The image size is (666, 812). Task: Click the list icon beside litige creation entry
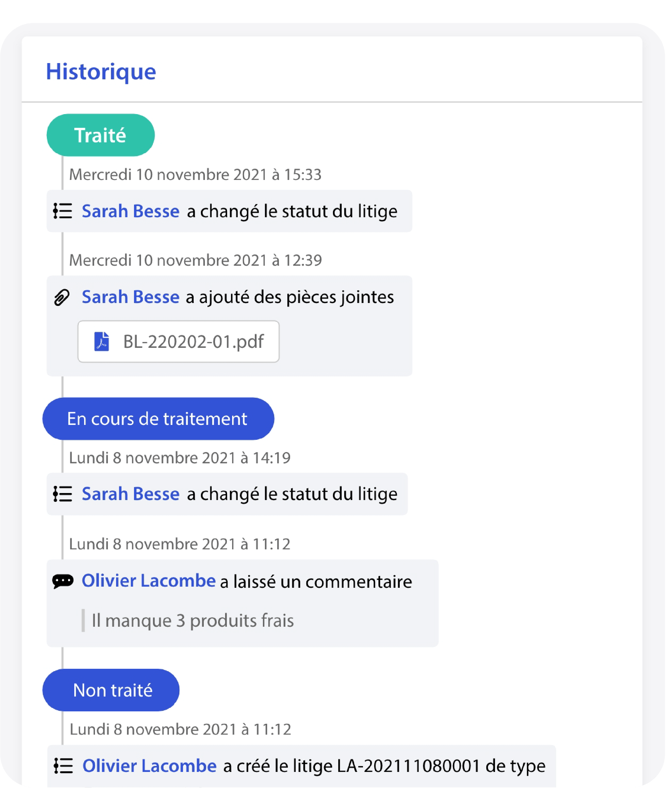pos(63,766)
